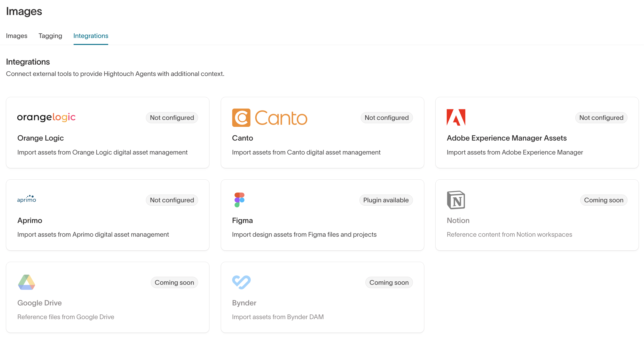
Task: Click 'Import assets from Bynder DAM' text
Action: 278,317
